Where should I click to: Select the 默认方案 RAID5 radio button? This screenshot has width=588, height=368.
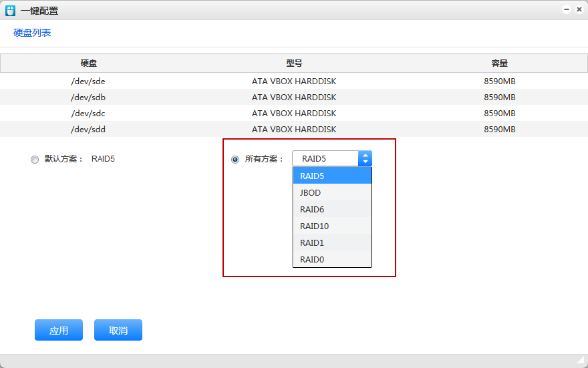tap(35, 160)
